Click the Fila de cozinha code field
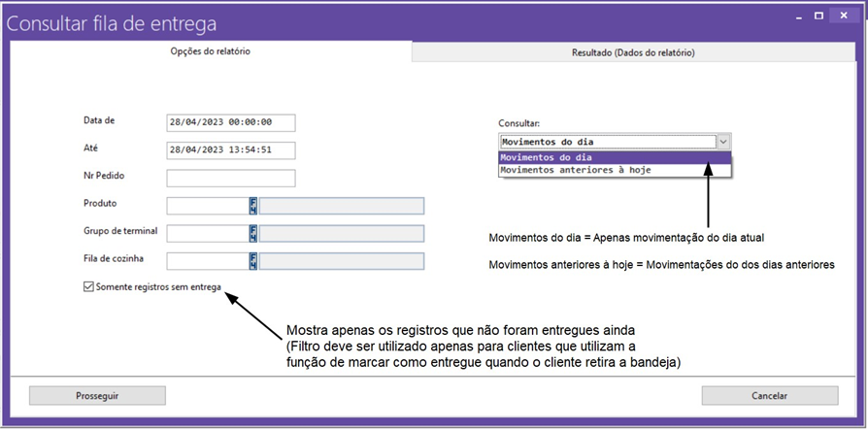868x430 pixels. (208, 260)
